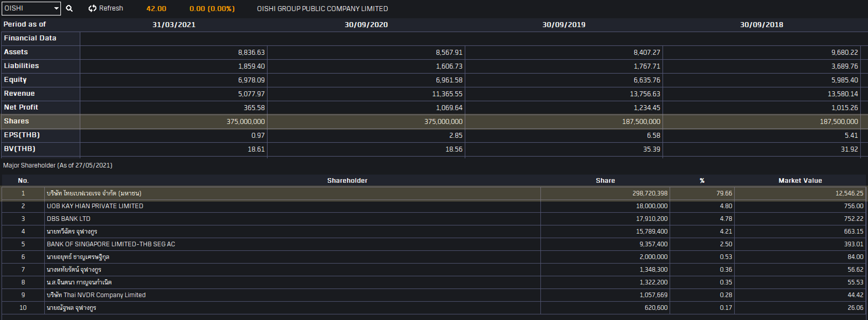Click market value 12,546.25

[x=850, y=193]
